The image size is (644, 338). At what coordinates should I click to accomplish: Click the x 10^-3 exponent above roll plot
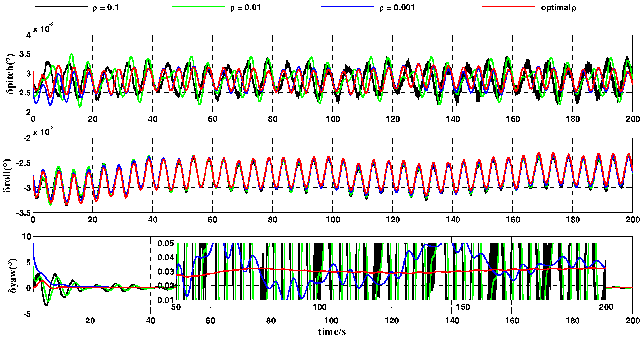(43, 131)
